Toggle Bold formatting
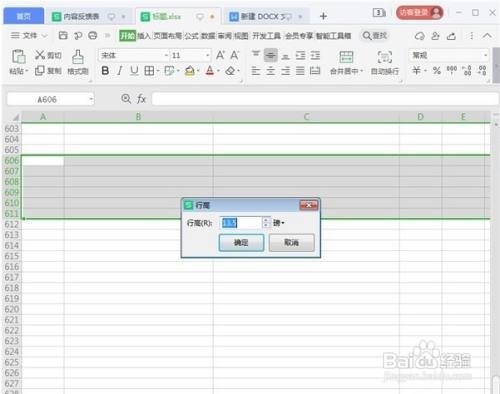500x394 pixels. (x=105, y=71)
